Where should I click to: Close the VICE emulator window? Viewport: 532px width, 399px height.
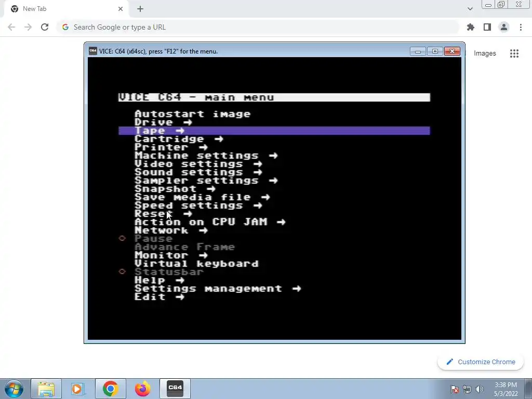[452, 51]
